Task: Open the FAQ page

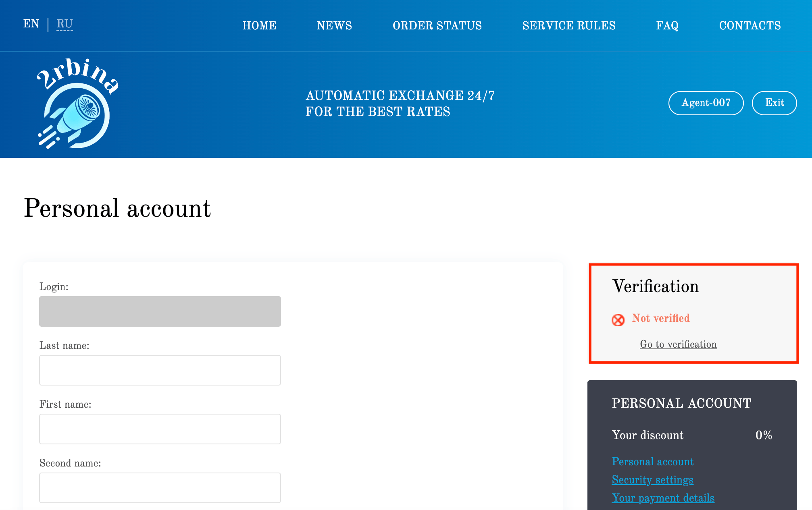Action: point(667,25)
